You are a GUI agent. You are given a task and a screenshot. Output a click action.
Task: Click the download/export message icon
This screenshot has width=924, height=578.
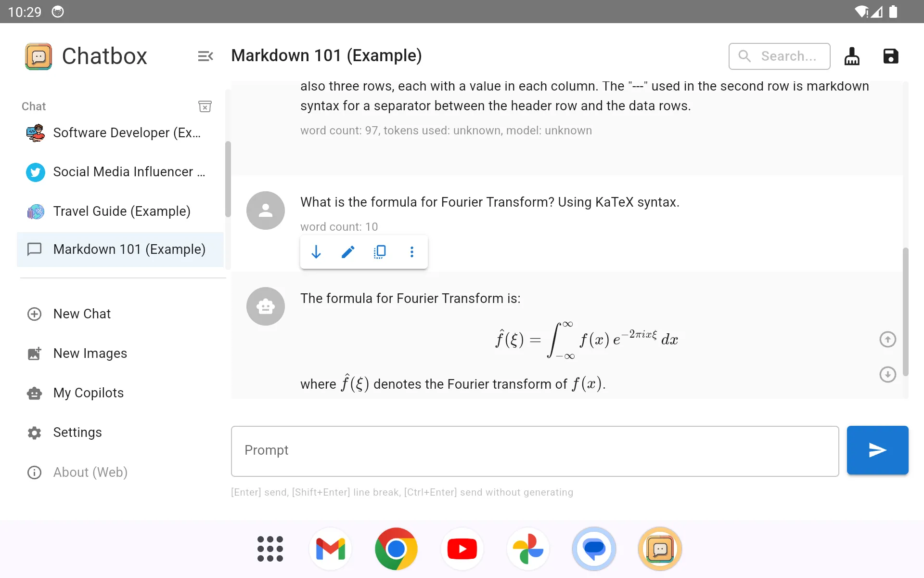(316, 252)
